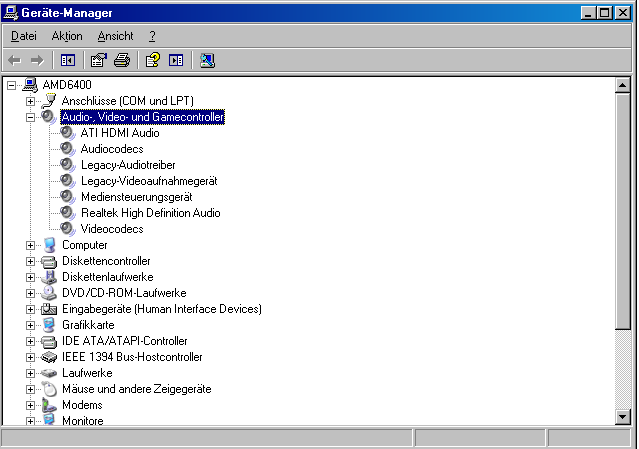
Task: Click the Modems phone icon
Action: click(x=49, y=405)
